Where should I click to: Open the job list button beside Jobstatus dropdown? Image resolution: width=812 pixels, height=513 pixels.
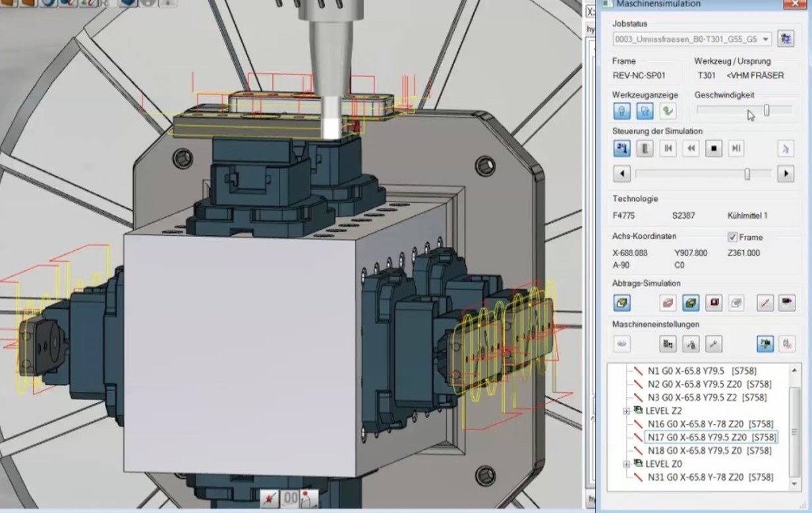click(x=786, y=39)
